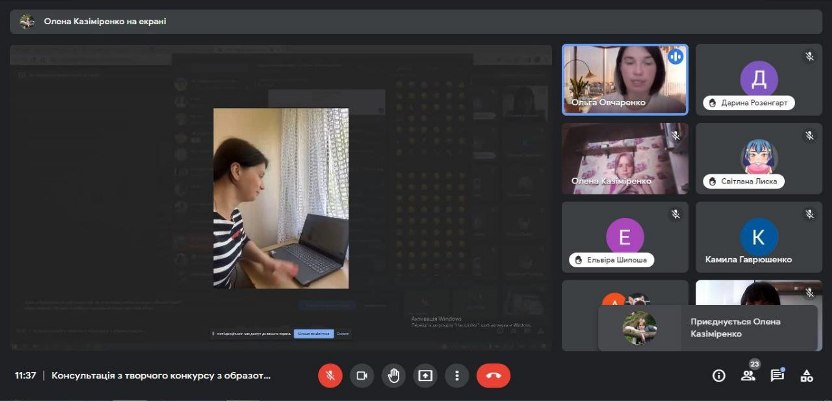Click the hide link beside the blue sharing button
Screen dimensions: 832x401
[343, 334]
